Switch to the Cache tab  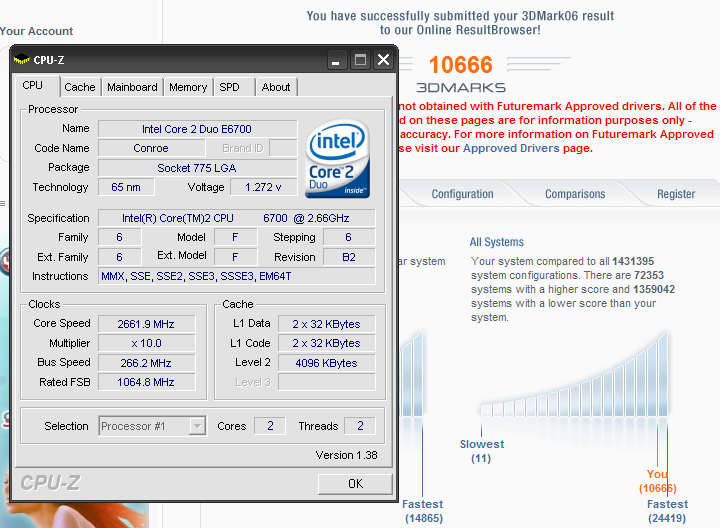(x=80, y=87)
